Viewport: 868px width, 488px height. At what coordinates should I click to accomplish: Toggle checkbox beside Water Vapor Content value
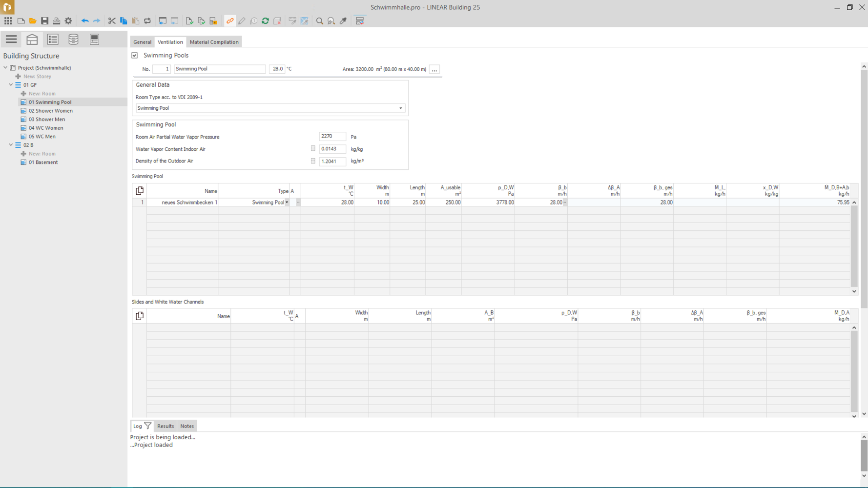point(313,149)
